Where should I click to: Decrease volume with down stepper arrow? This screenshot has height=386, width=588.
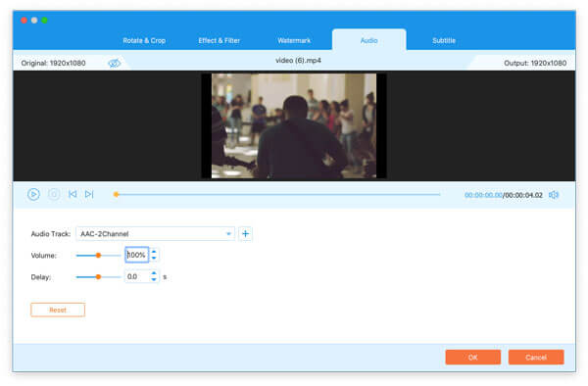154,258
